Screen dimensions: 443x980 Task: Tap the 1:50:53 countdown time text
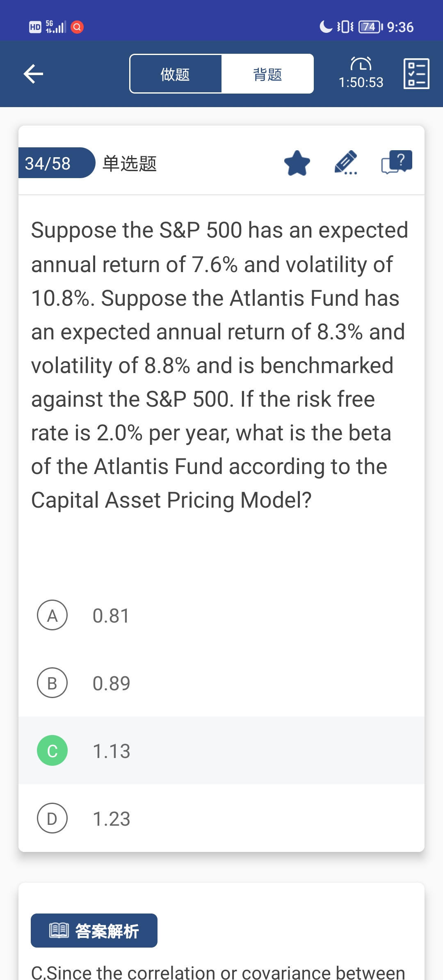click(361, 82)
